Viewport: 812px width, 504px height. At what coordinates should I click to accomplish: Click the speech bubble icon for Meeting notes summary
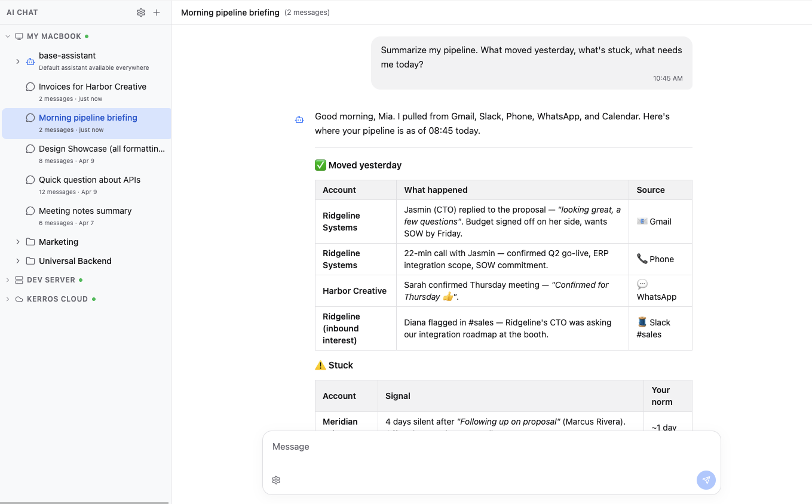pyautogui.click(x=30, y=211)
